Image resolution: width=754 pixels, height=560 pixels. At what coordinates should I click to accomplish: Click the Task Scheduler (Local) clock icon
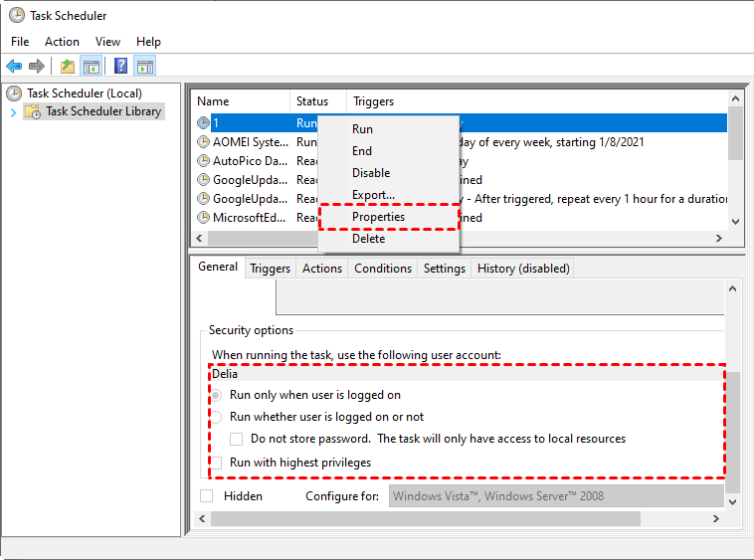[14, 93]
